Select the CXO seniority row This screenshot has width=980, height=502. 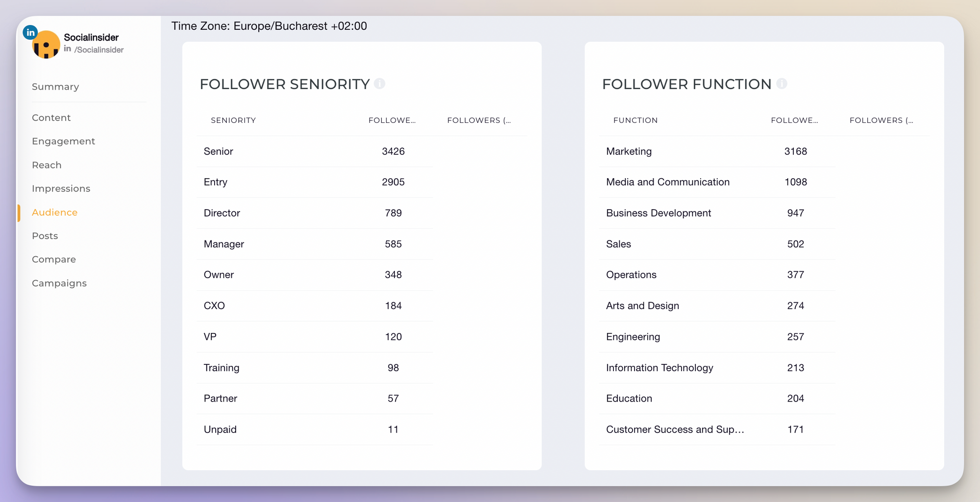[315, 306]
